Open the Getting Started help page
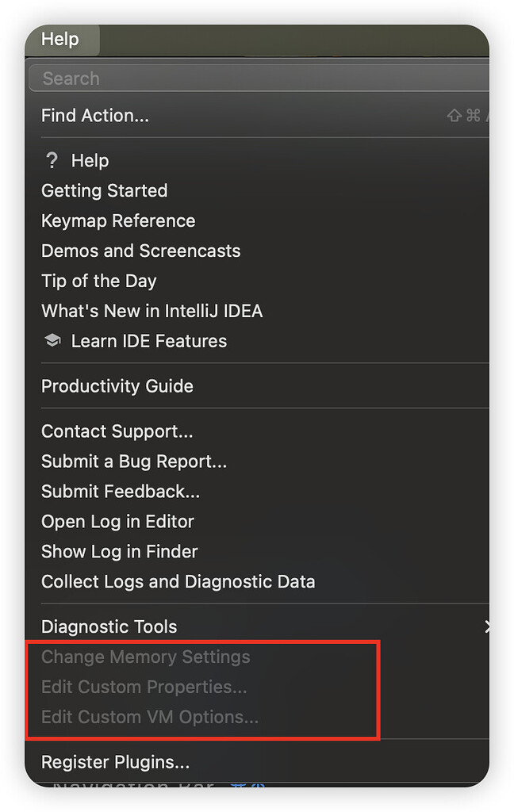 tap(104, 190)
